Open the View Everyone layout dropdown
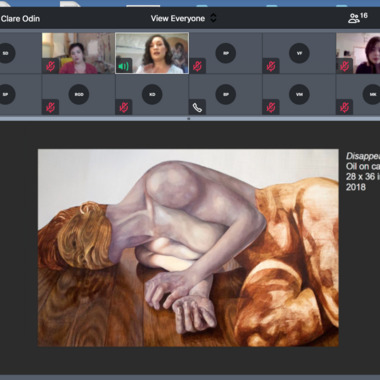The height and width of the screenshot is (380, 380). point(183,18)
